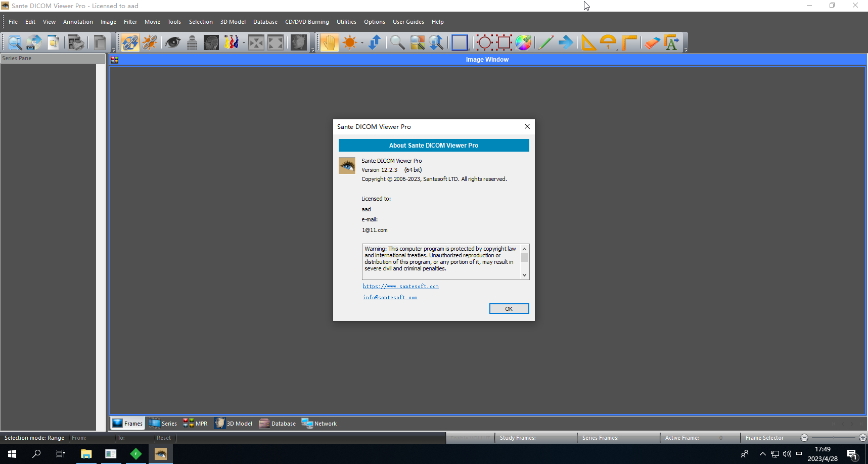Expand the first toolbar overflow arrow
This screenshot has height=464, width=868.
[x=113, y=50]
